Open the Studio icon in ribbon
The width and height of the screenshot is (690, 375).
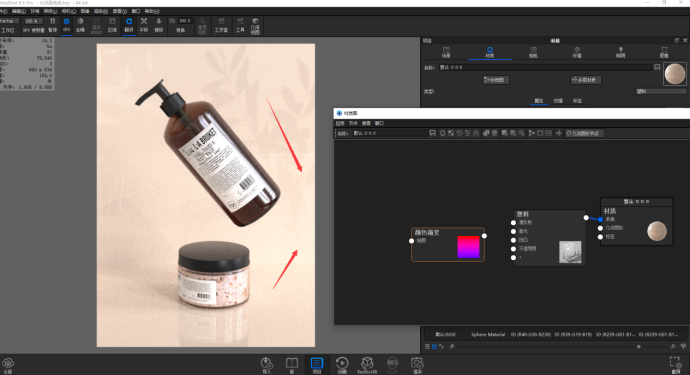click(221, 25)
